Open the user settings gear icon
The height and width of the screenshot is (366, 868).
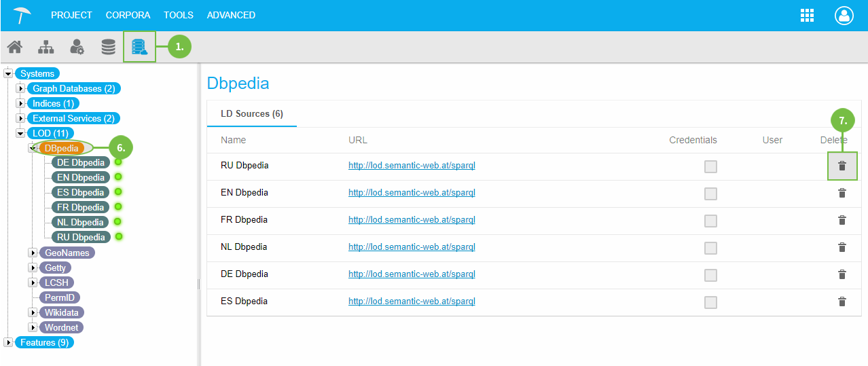point(77,47)
